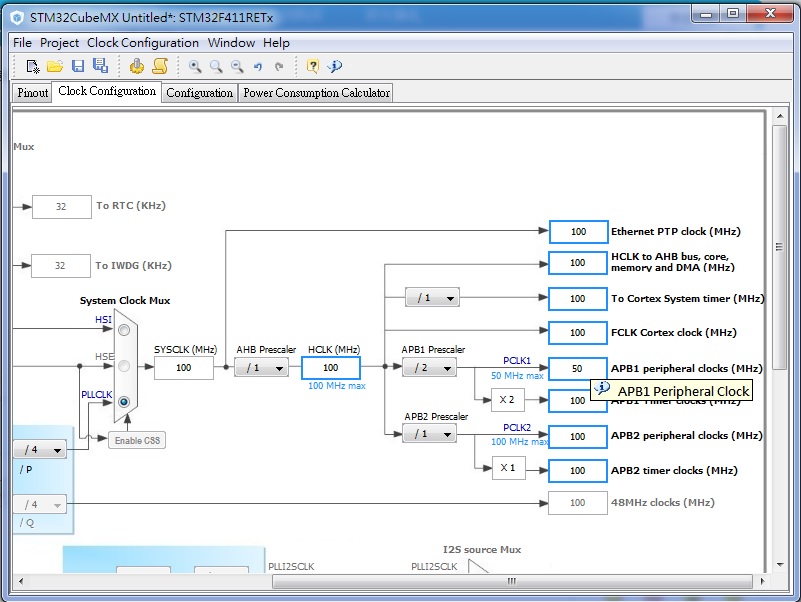Screen dimensions: 801x602
Task: Open the PLL /Q divider dropdown
Action: coord(39,504)
